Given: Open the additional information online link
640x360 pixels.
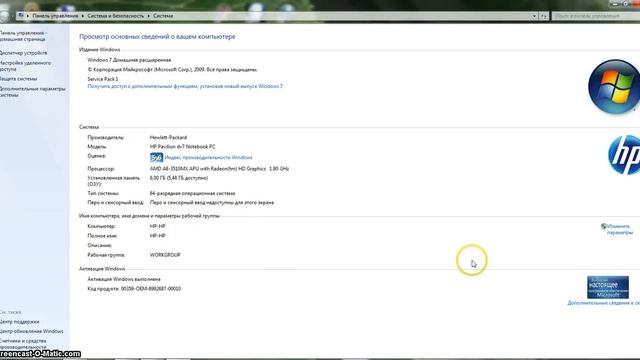Looking at the screenshot, I should point(603,303).
